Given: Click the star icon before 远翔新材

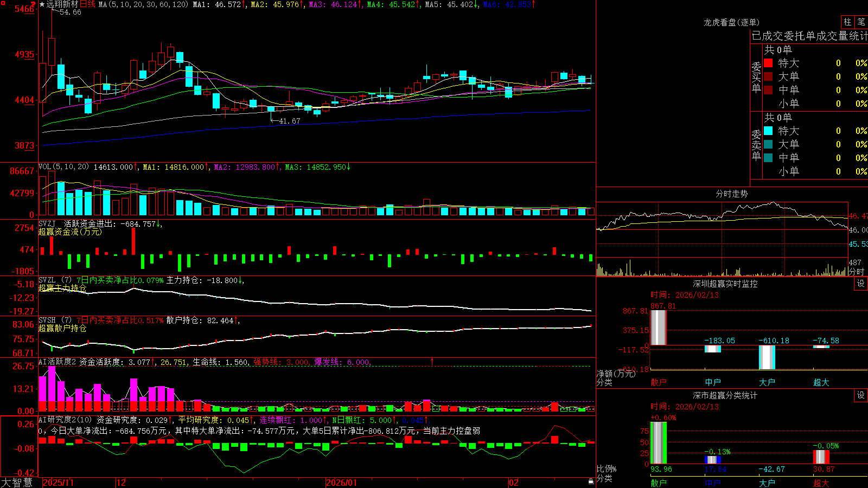Looking at the screenshot, I should pos(42,4).
